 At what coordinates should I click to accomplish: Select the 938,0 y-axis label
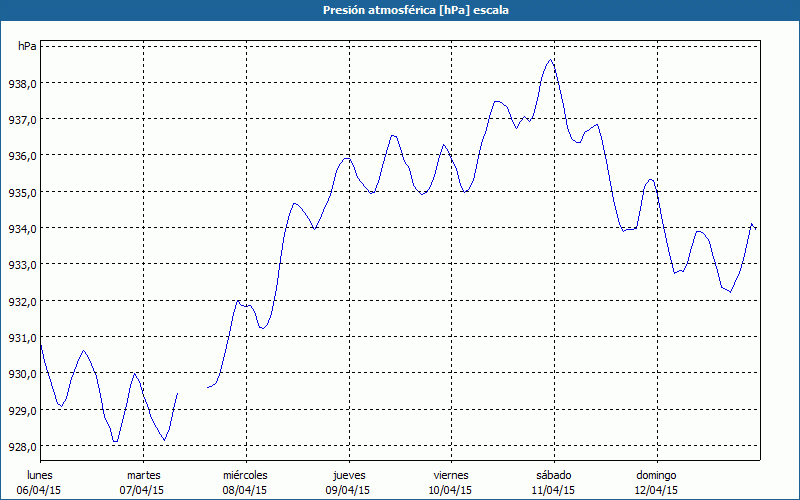pyautogui.click(x=22, y=84)
